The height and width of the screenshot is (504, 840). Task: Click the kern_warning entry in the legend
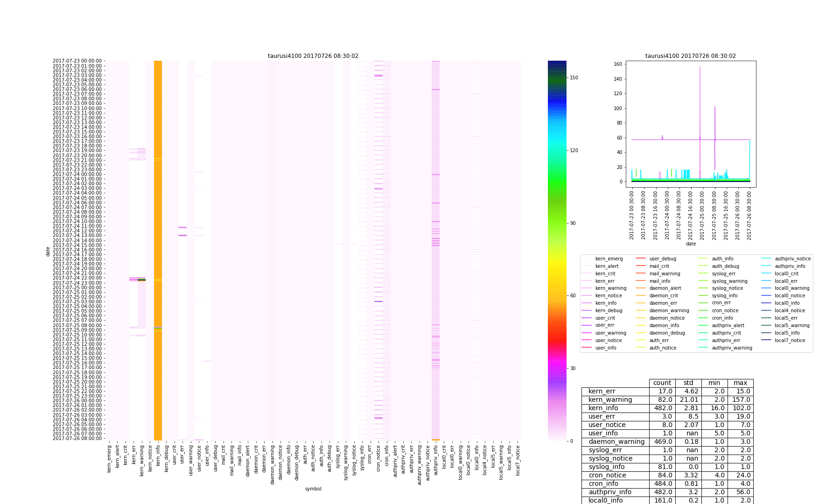[x=610, y=288]
